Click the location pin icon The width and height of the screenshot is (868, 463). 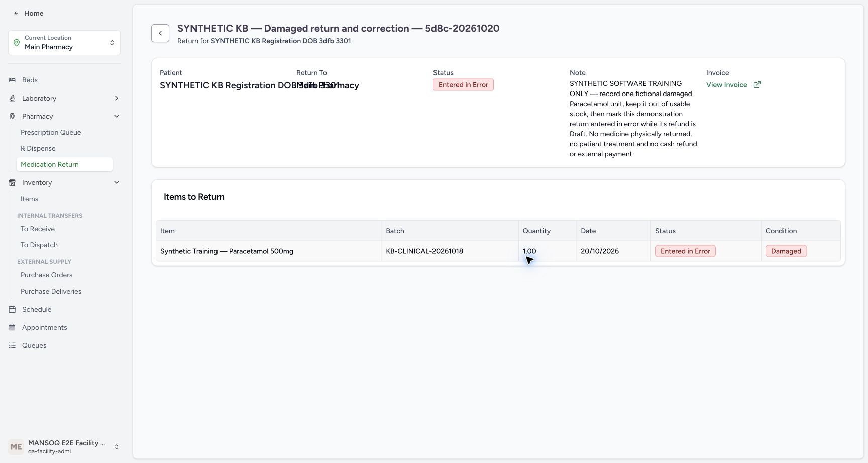coord(17,43)
